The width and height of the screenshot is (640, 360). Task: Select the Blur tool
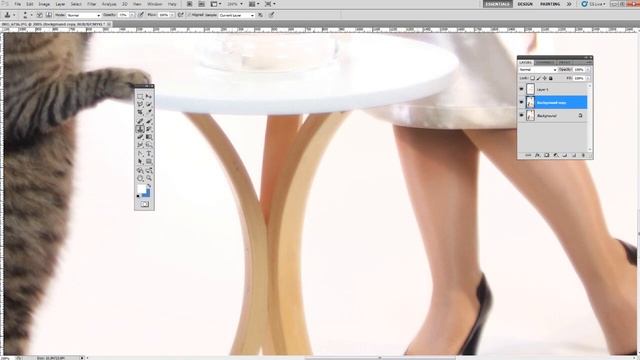pyautogui.click(x=140, y=145)
